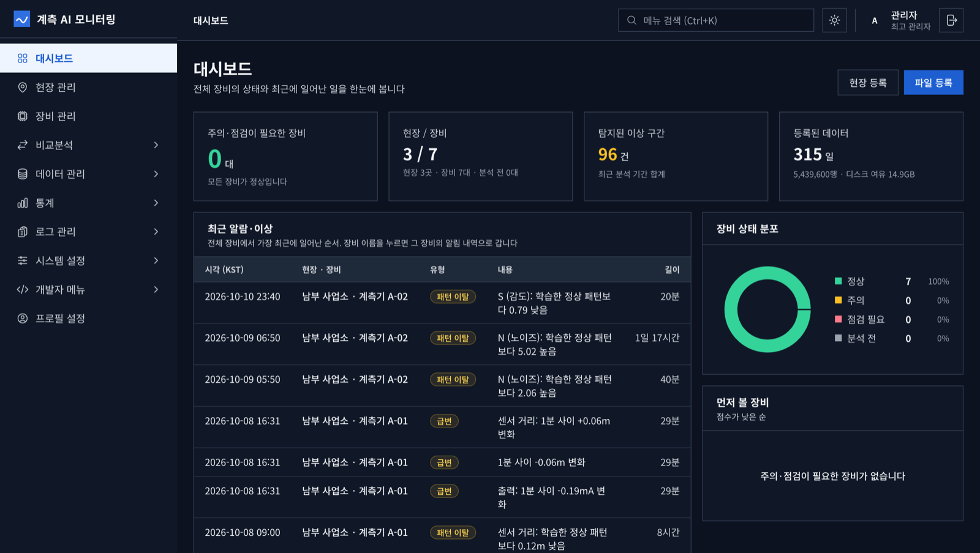Viewport: 980px width, 553px height.
Task: Focus the 메뉴 검색 search field
Action: (716, 20)
